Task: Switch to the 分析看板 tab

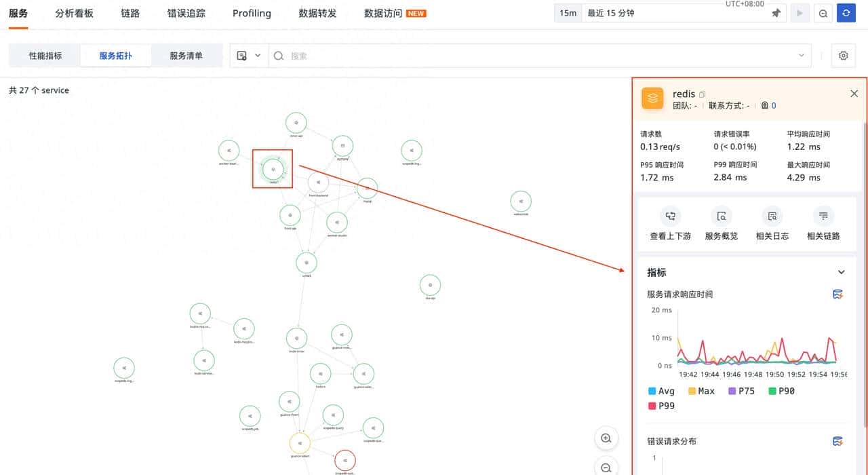Action: point(74,13)
